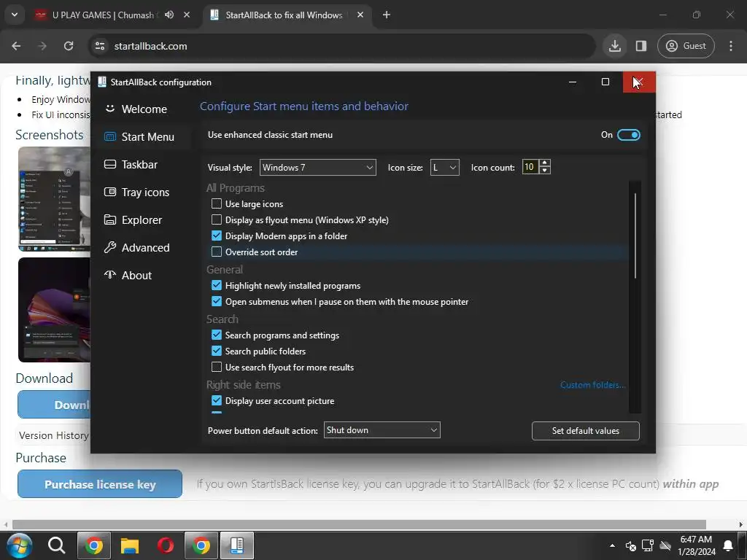Click the Download button on webpage

coord(54,405)
